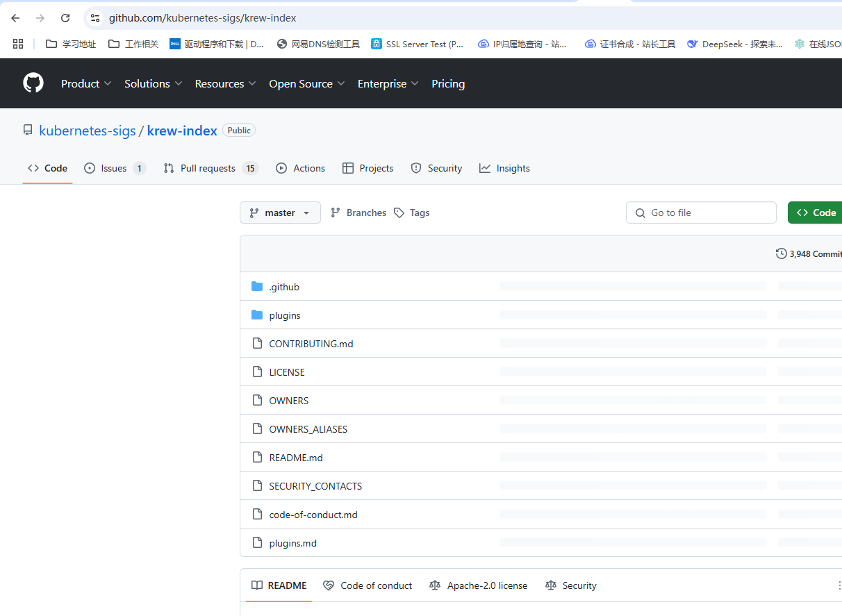Screen dimensions: 842x616
Task: Click the repository icon beside kubernetes-sigs
Action: (28, 130)
